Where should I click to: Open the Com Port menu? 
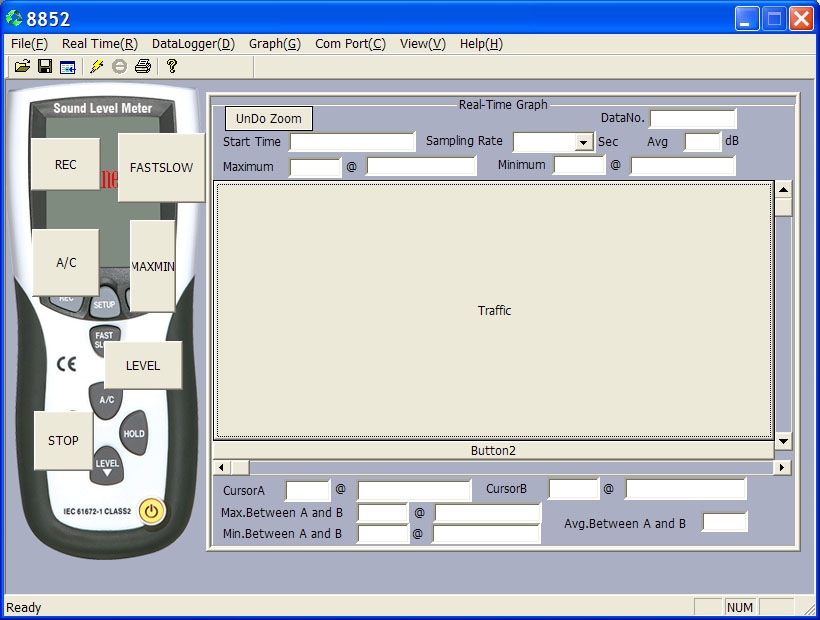pos(350,43)
